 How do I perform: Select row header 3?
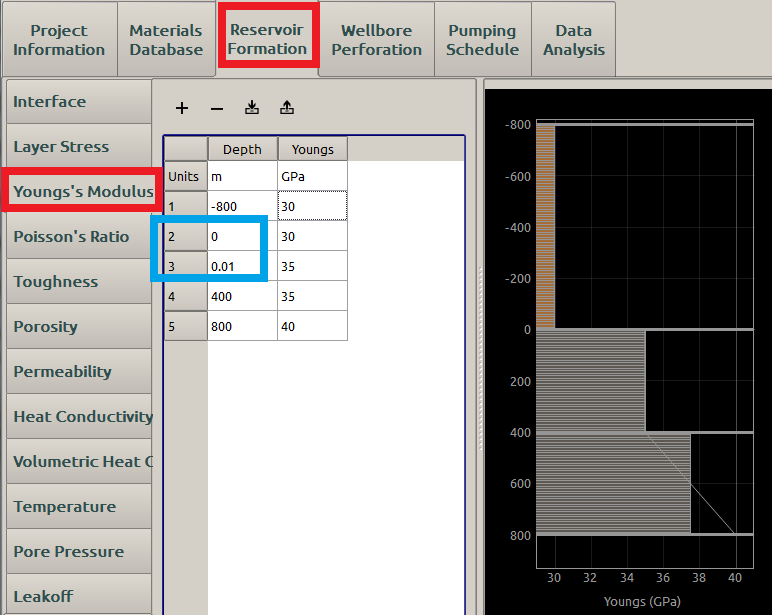[x=186, y=266]
